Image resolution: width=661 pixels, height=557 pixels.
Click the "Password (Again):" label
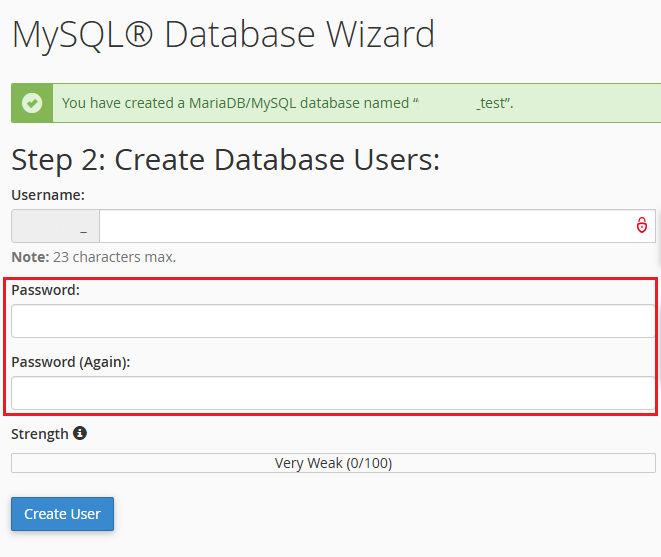pos(71,362)
